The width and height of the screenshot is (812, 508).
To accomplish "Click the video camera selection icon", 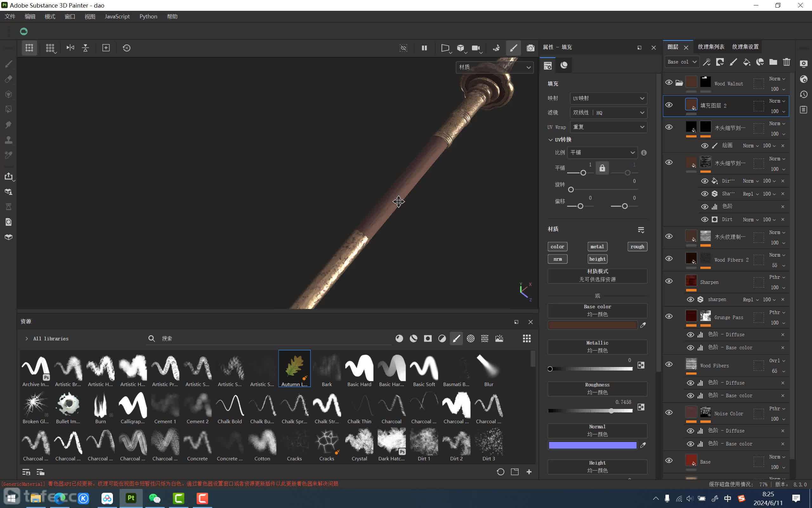I will tap(476, 48).
